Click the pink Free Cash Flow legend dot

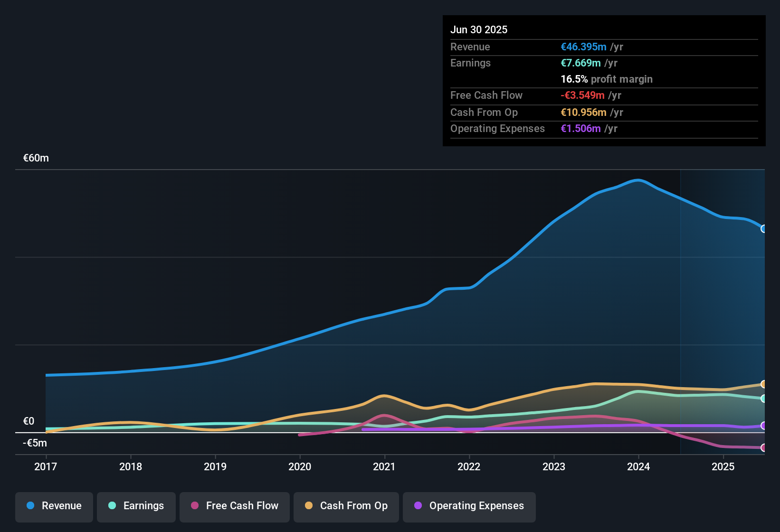coord(195,505)
